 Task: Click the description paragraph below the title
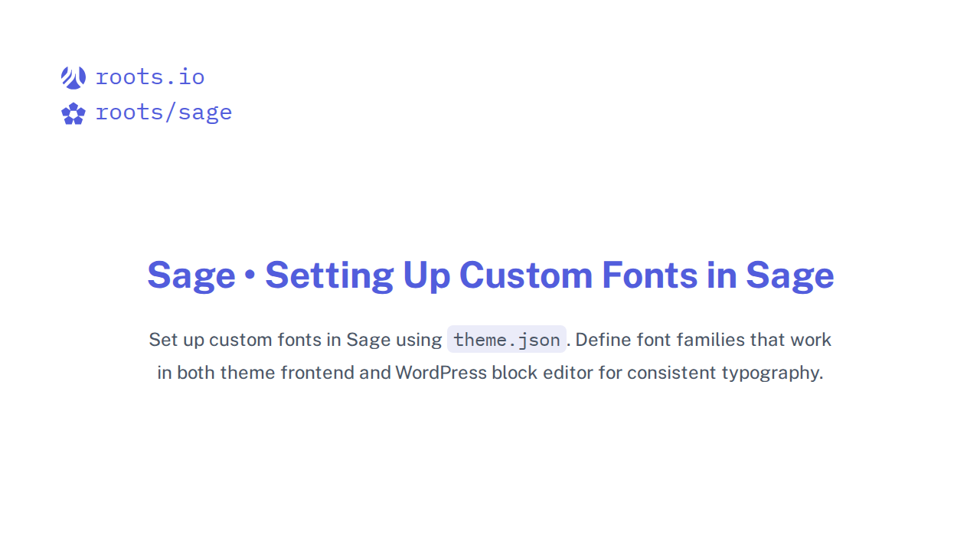(490, 356)
